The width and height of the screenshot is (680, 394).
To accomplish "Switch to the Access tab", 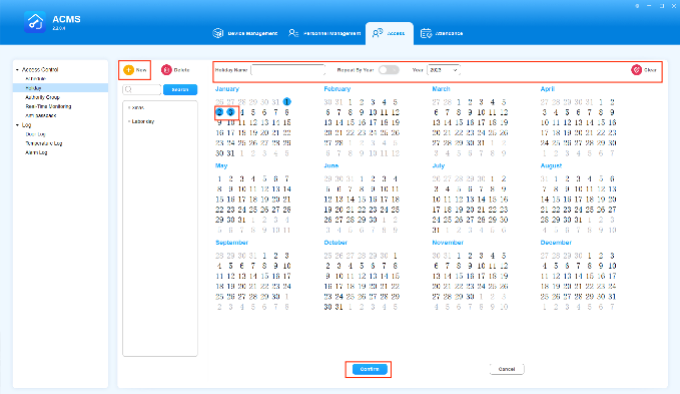I will click(389, 33).
